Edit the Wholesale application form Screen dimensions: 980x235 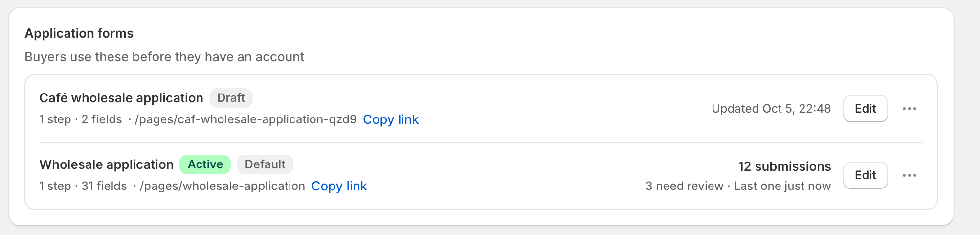865,175
